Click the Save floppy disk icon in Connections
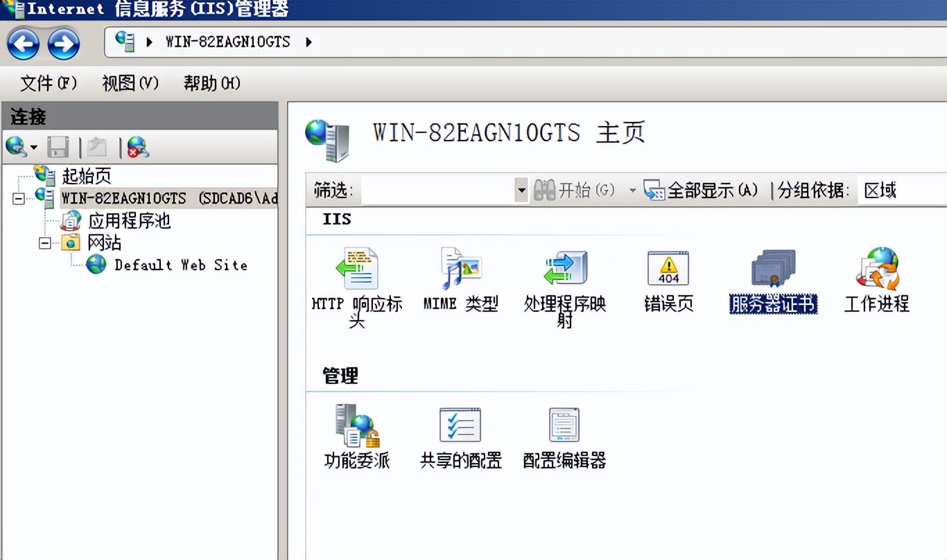 [58, 147]
